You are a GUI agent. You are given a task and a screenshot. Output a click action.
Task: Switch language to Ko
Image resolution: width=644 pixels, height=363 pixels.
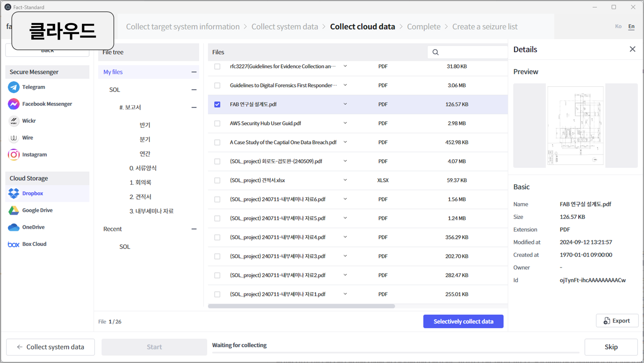tap(618, 26)
